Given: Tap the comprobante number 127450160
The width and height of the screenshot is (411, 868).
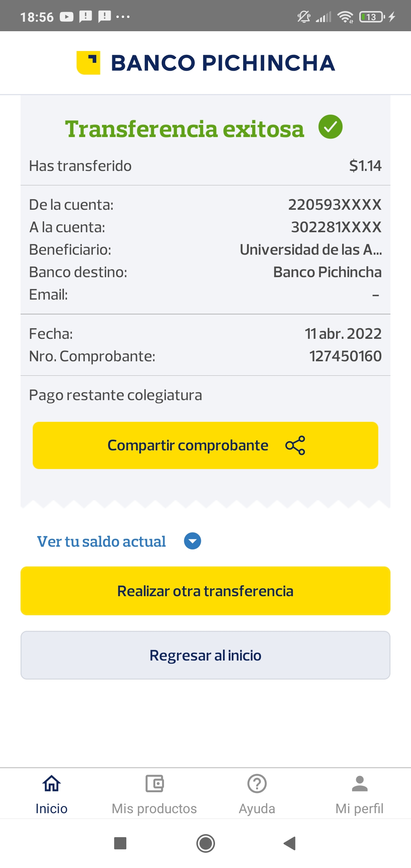Looking at the screenshot, I should point(345,356).
